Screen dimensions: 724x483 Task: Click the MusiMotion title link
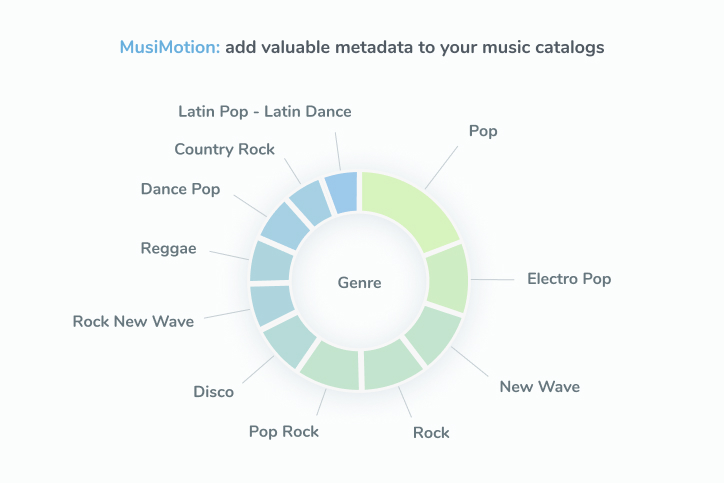170,47
